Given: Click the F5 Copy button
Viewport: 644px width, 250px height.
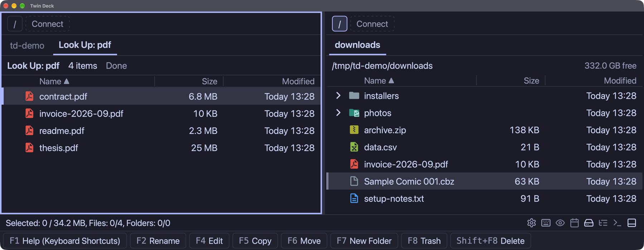Looking at the screenshot, I should pyautogui.click(x=255, y=241).
